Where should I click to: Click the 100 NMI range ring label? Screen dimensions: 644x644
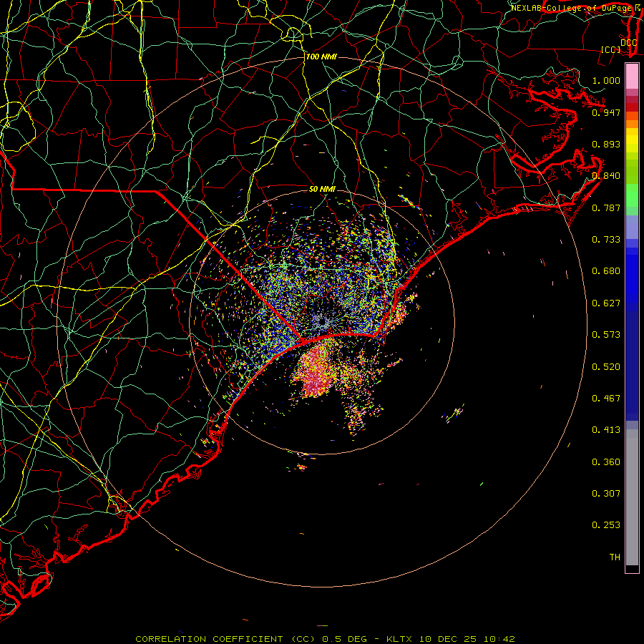coord(321,57)
